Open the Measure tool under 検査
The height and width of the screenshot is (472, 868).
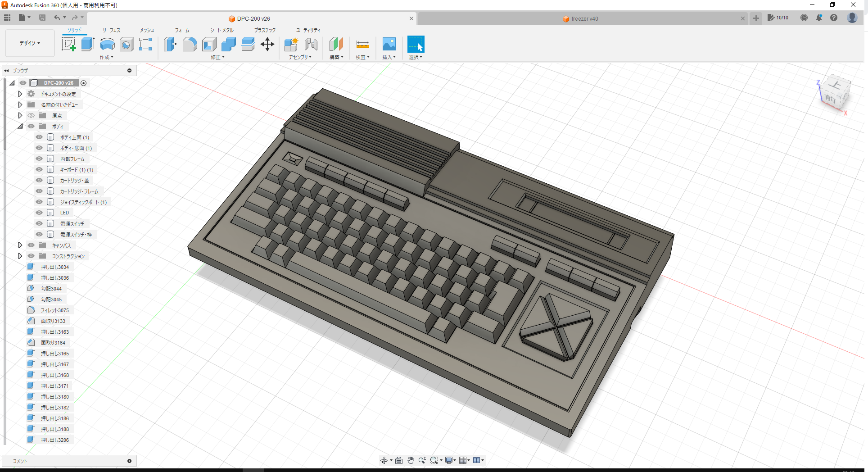tap(362, 44)
